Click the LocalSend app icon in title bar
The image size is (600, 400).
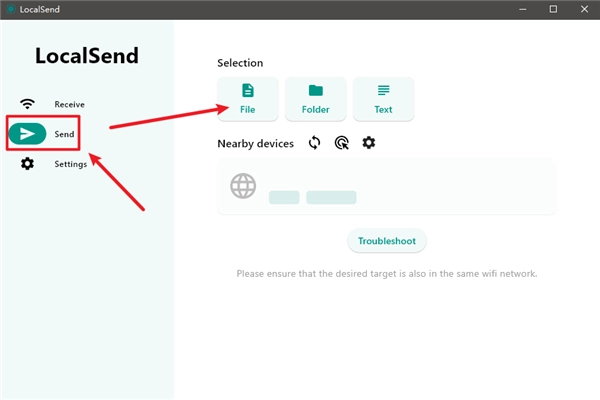(x=10, y=9)
